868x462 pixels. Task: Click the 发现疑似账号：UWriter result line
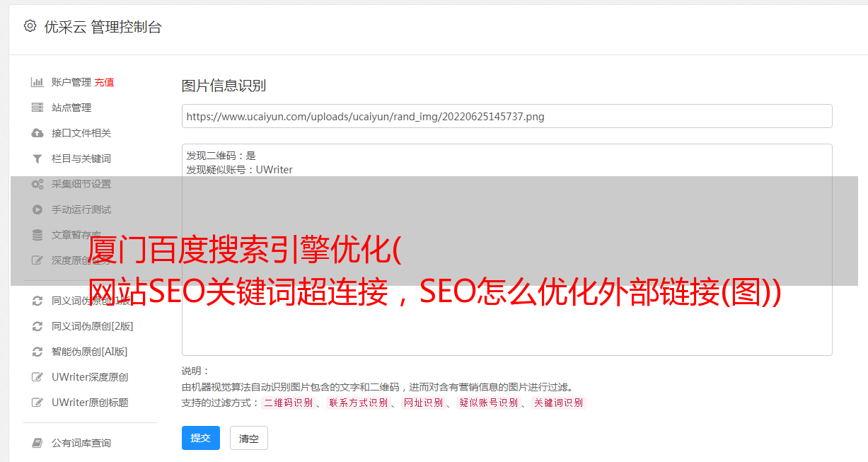[x=239, y=170]
